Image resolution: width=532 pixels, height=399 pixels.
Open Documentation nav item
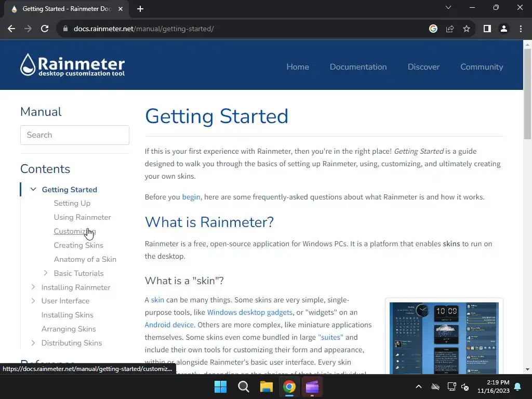358,67
